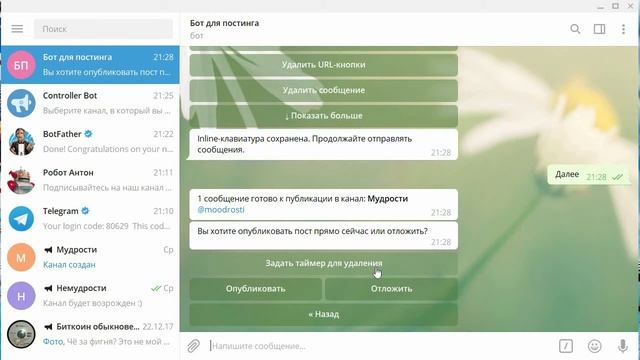Screen dimensions: 640x360
Task: Click Задать таймер для удаления button
Action: click(323, 263)
